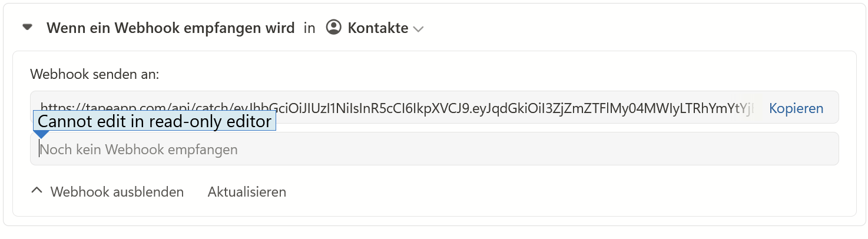
Task: Click the word 'in' before Kontakte
Action: (309, 28)
